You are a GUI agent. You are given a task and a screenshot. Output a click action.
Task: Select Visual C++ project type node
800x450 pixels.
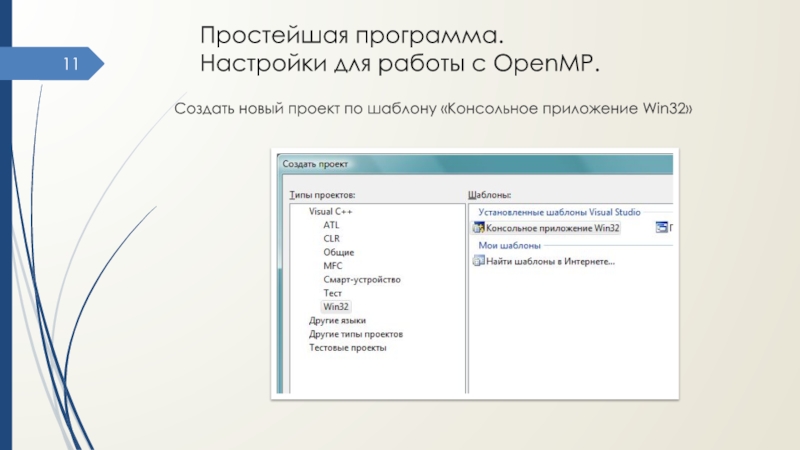coord(330,211)
